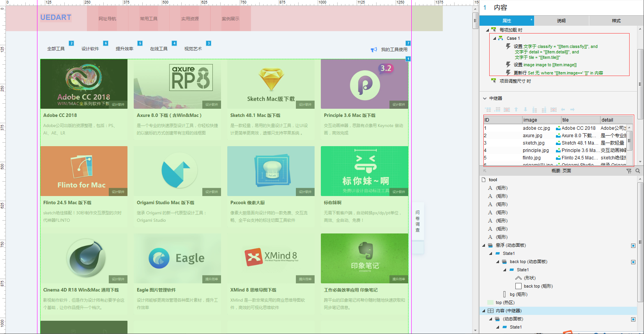The image size is (644, 334).
Task: Click the image import icon in adobe cc.jpg row
Action: (558, 128)
